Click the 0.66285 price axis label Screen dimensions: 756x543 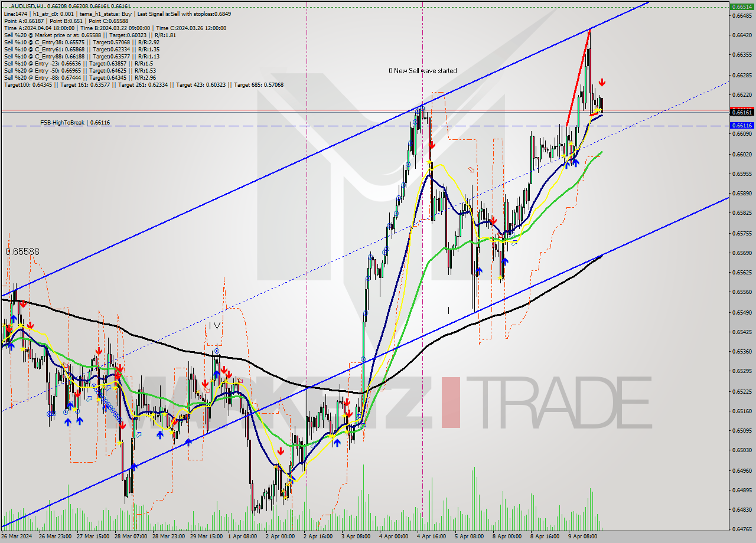(x=742, y=75)
